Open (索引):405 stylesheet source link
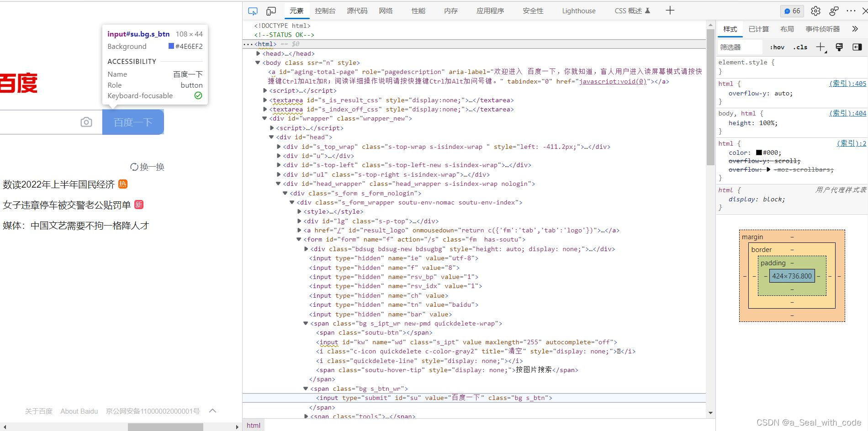Viewport: 868px width, 431px height. 848,84
